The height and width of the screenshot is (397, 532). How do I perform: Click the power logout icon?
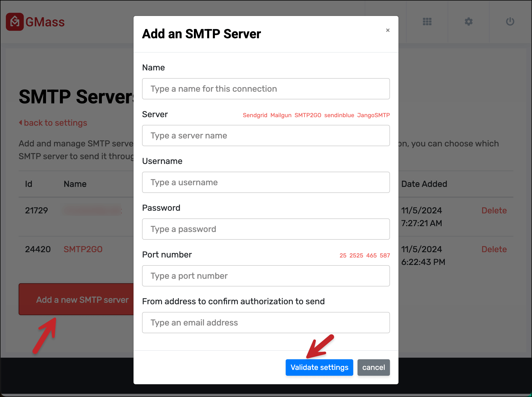pyautogui.click(x=510, y=22)
